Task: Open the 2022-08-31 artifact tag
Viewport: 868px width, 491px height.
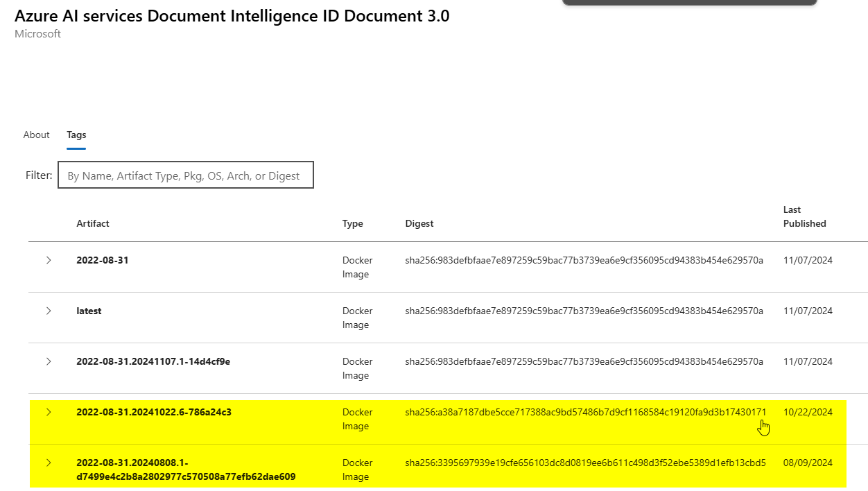Action: (103, 260)
